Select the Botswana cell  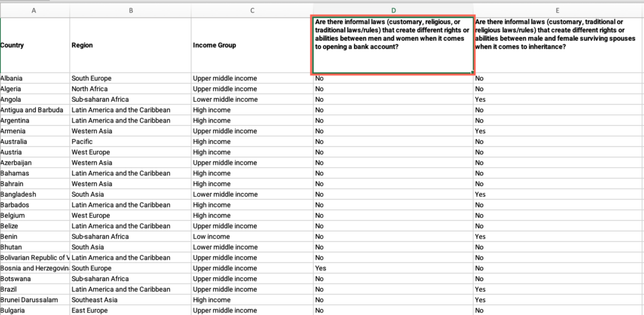pyautogui.click(x=35, y=279)
